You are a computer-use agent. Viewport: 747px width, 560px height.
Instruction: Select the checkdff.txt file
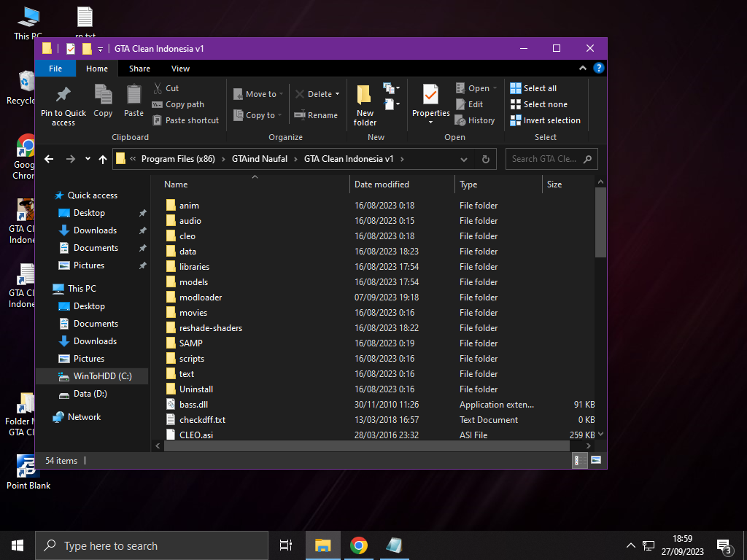(x=203, y=419)
